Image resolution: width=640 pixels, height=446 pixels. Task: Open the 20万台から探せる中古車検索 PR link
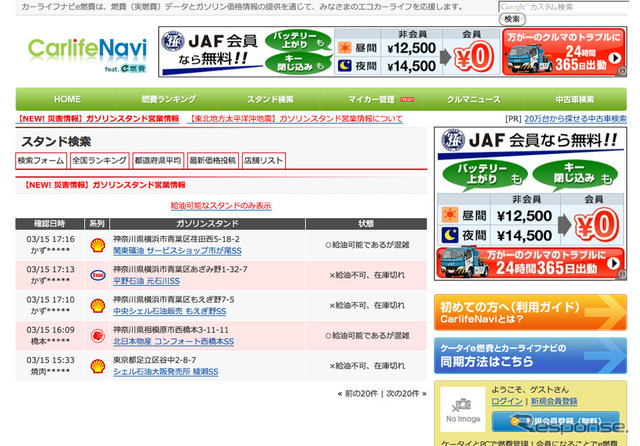(576, 119)
